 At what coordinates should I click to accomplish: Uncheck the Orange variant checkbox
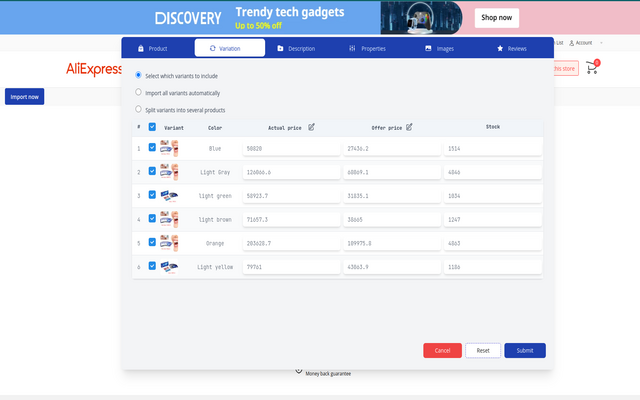point(152,242)
